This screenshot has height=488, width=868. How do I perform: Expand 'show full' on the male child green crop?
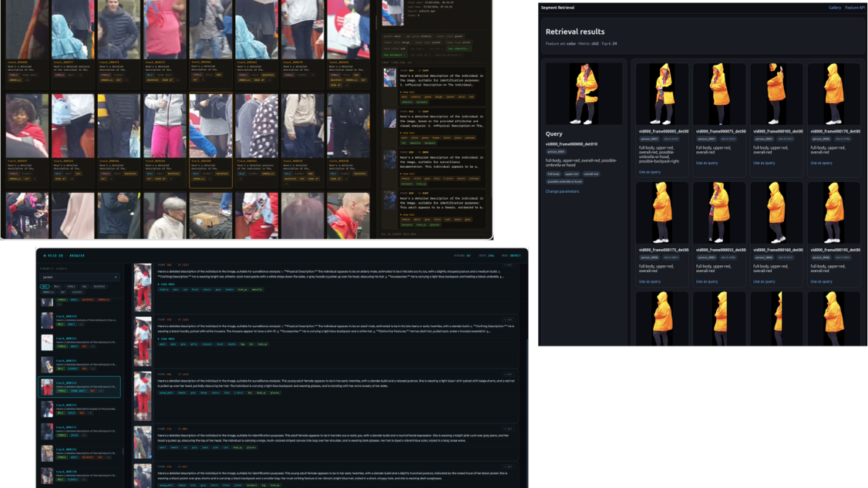click(x=408, y=133)
